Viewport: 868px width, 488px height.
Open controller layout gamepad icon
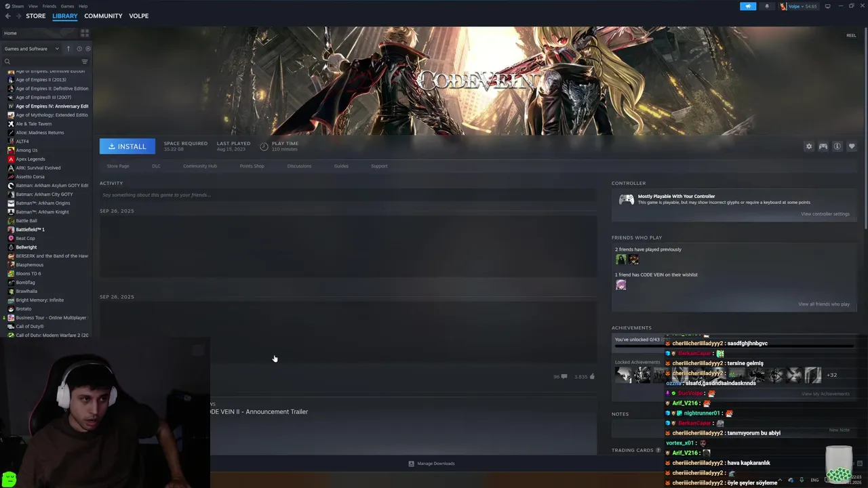[x=823, y=146]
